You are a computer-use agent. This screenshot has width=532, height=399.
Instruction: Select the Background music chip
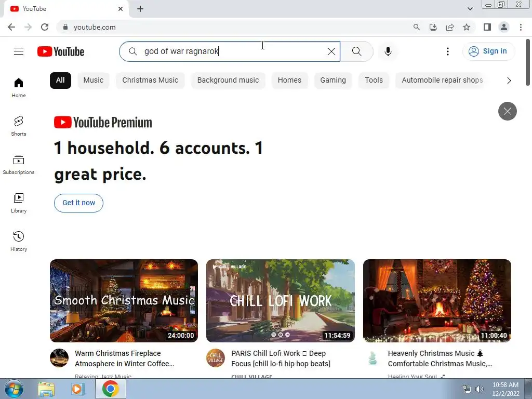click(228, 81)
